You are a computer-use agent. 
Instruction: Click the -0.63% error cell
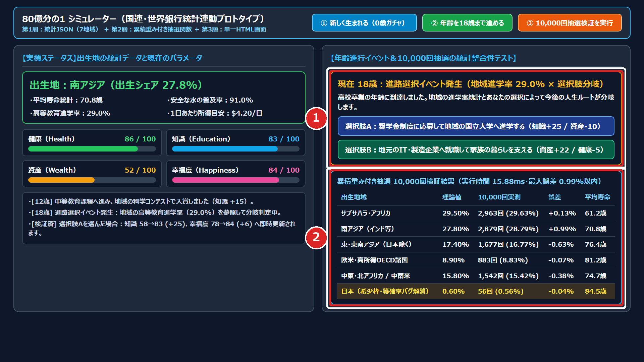561,244
